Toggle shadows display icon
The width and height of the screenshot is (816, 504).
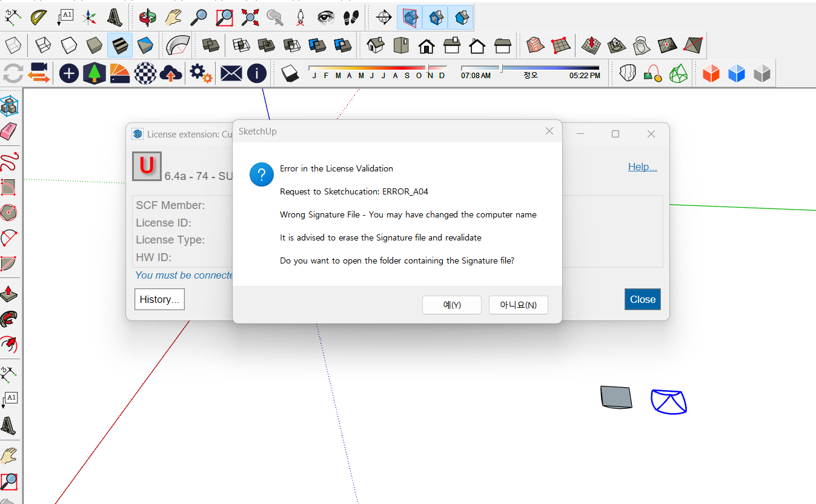291,74
